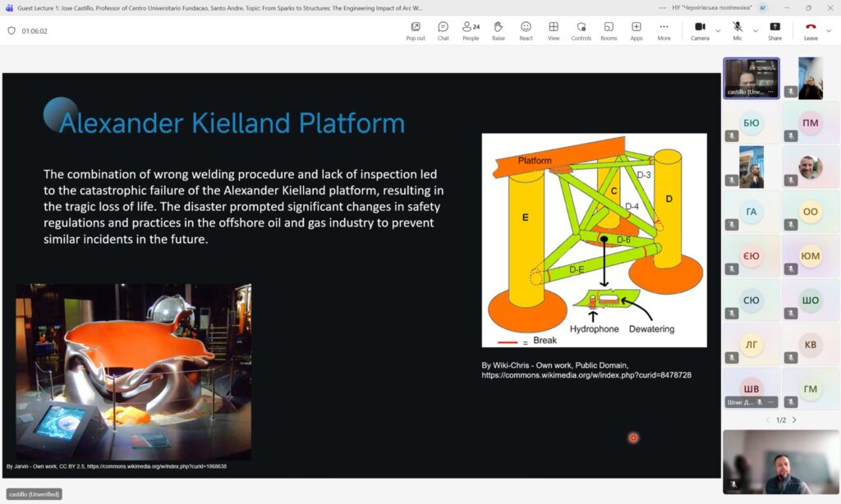Leave the meeting

pyautogui.click(x=811, y=30)
